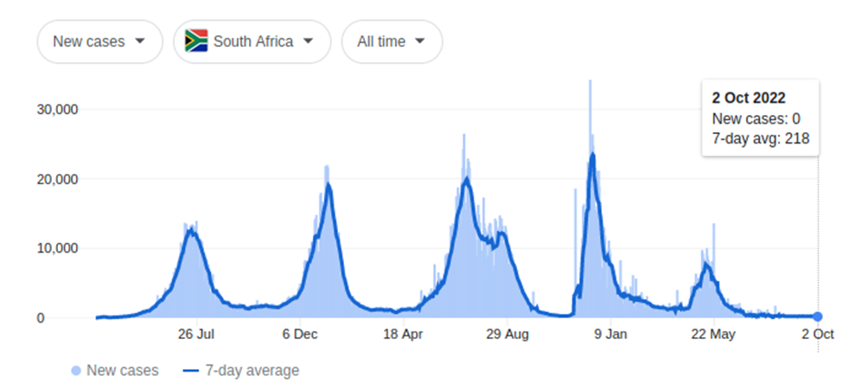Click the arrow beside South Africa

click(308, 41)
